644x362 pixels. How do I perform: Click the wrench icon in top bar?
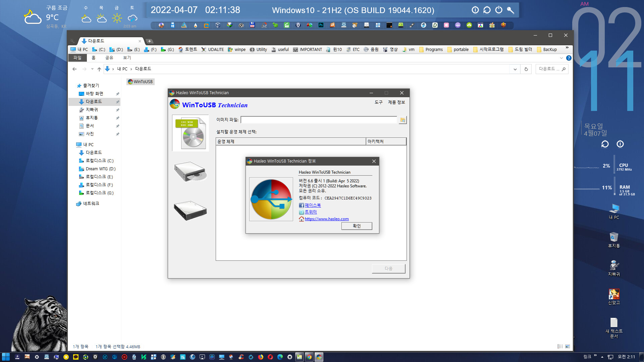511,10
